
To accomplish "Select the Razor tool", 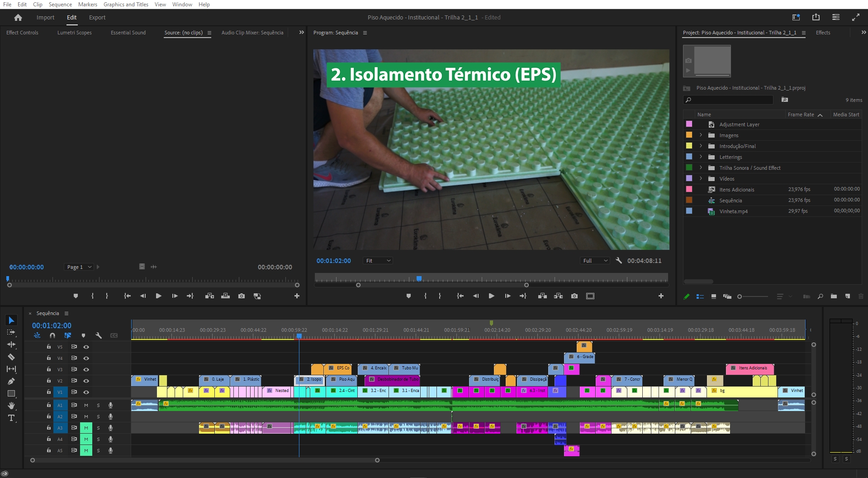I will pos(11,357).
